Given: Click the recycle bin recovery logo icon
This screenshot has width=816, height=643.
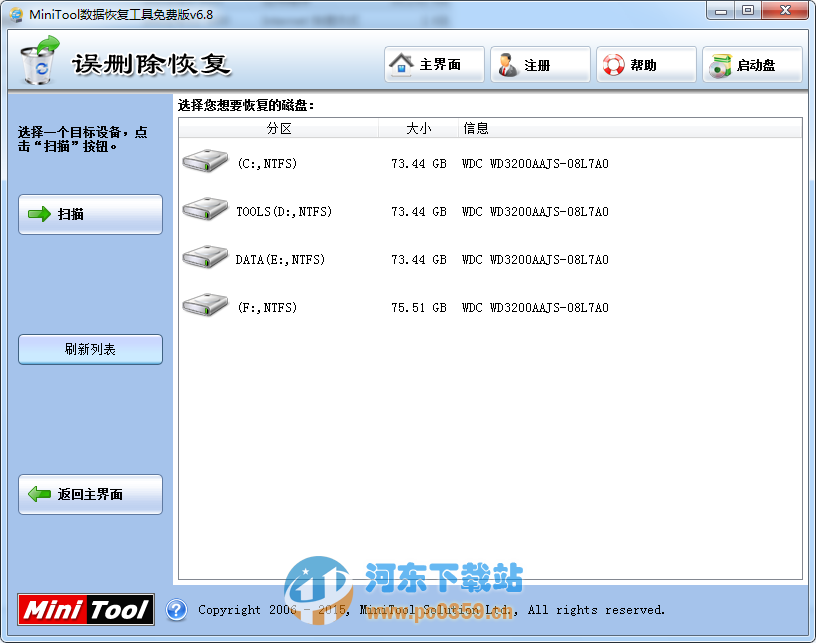Looking at the screenshot, I should click(40, 60).
